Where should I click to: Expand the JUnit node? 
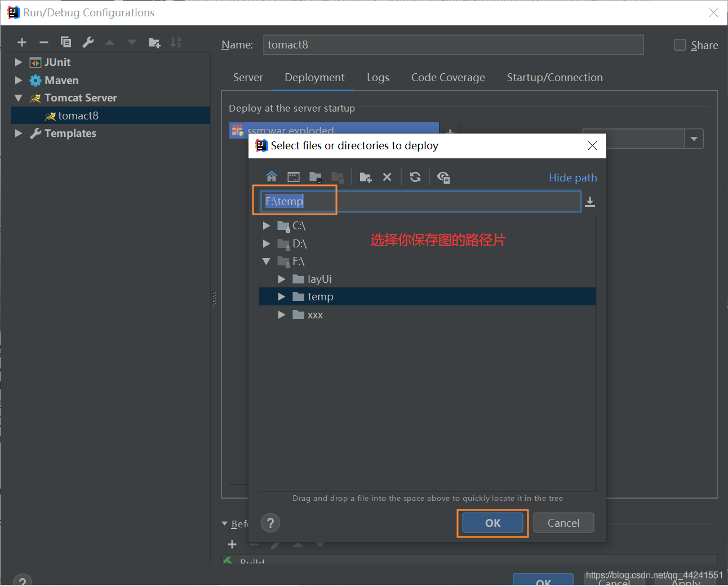point(19,62)
